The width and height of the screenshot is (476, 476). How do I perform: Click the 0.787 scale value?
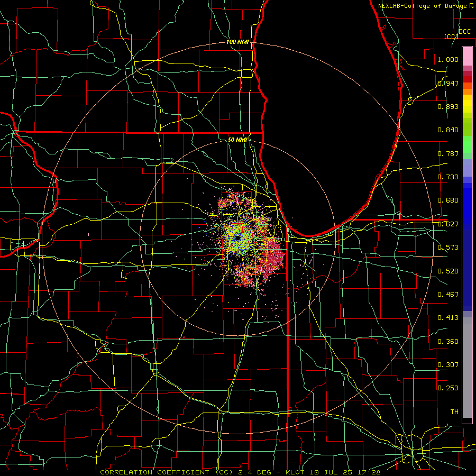click(448, 153)
